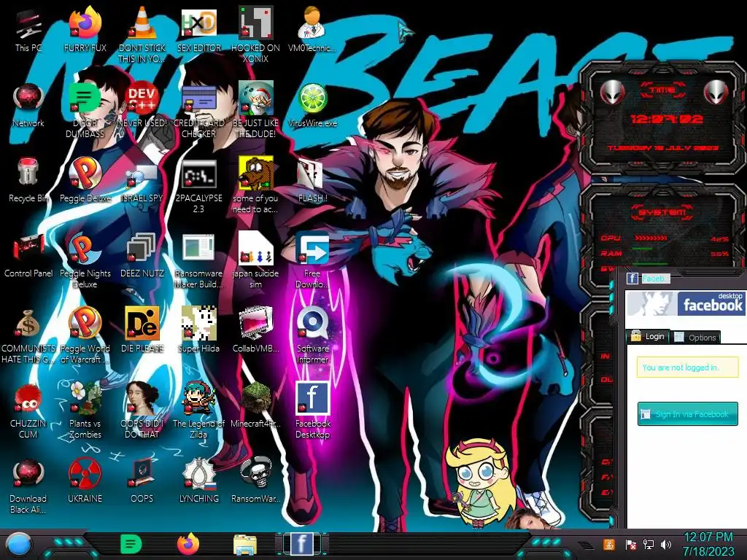
Task: Click the 'You are not logged in.' notice
Action: (687, 367)
